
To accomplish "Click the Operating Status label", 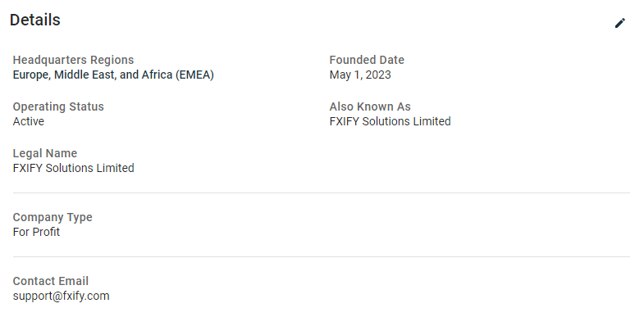I will click(x=58, y=106).
